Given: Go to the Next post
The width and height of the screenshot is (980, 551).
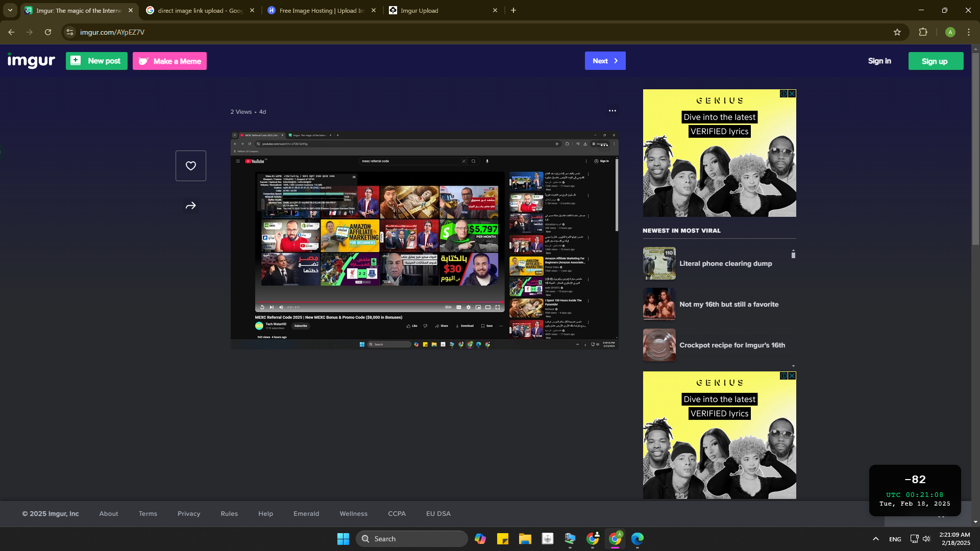Looking at the screenshot, I should 605,61.
